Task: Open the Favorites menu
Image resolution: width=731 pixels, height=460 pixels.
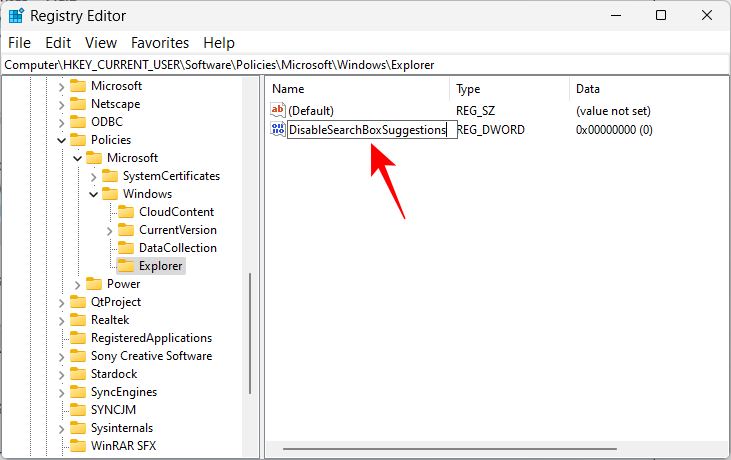Action: click(160, 43)
